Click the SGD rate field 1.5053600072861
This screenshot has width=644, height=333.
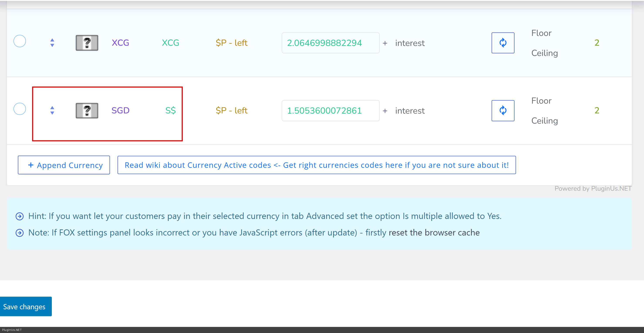[330, 111]
